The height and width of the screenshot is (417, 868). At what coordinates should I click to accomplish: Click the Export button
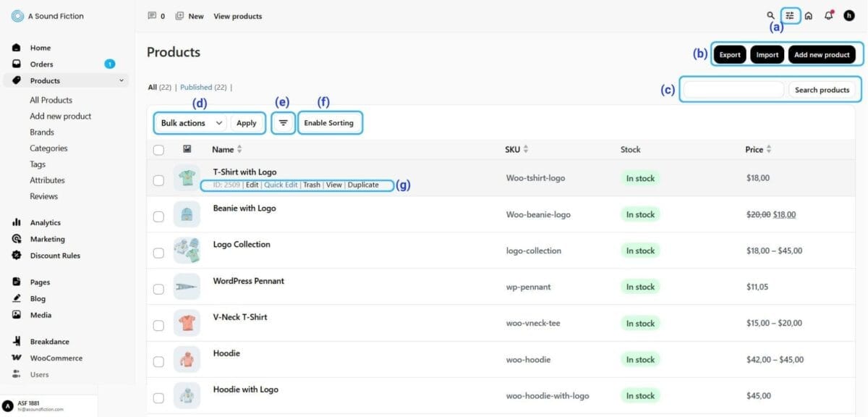730,54
